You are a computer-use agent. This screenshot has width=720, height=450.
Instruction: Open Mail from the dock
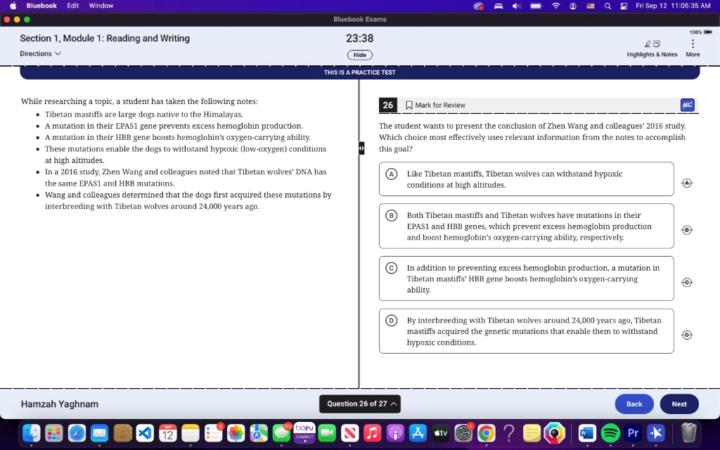click(100, 433)
